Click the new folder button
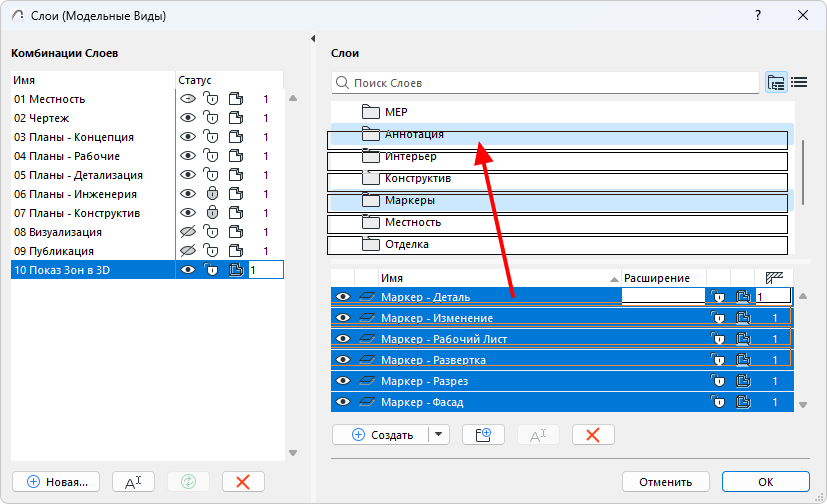 tap(483, 435)
